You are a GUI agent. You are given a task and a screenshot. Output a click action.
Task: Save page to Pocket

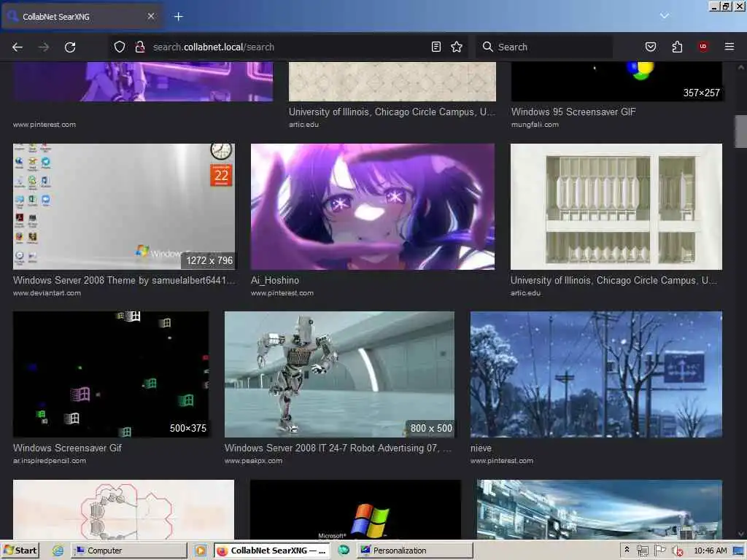(x=651, y=47)
